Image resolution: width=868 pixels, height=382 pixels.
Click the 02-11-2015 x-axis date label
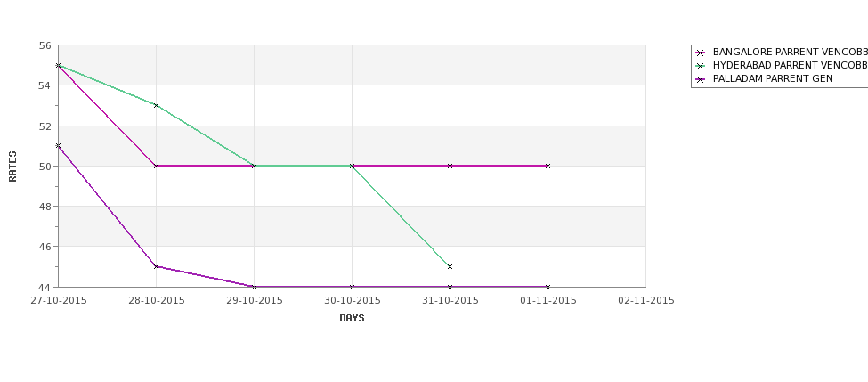[646, 300]
